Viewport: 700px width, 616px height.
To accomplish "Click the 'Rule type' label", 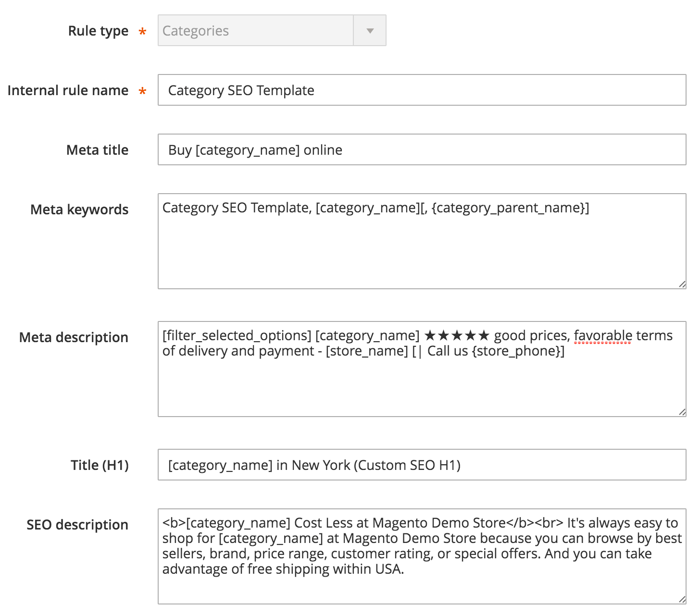I will pos(99,31).
